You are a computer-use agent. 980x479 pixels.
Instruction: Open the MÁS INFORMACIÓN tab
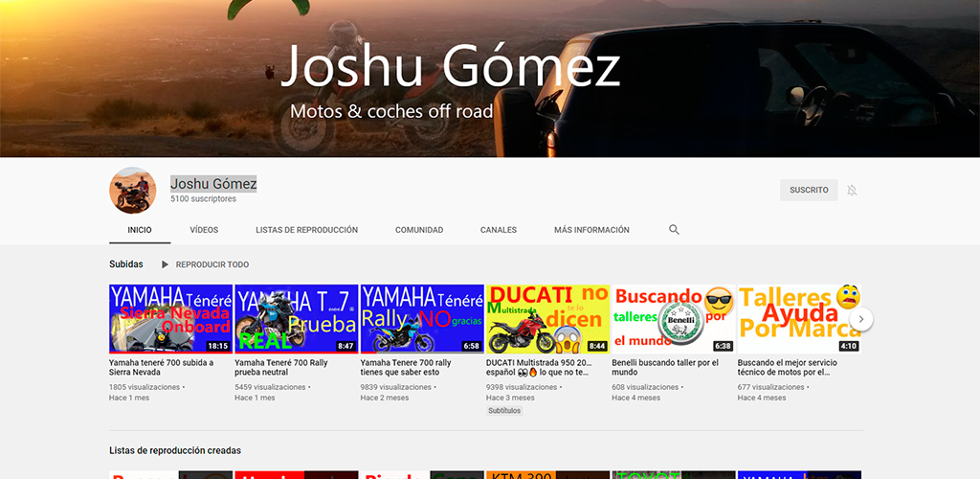click(x=591, y=230)
